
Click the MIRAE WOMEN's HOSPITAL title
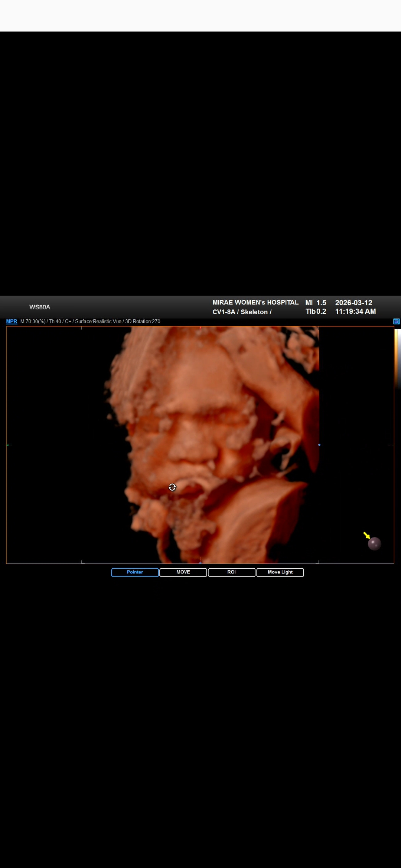point(255,302)
